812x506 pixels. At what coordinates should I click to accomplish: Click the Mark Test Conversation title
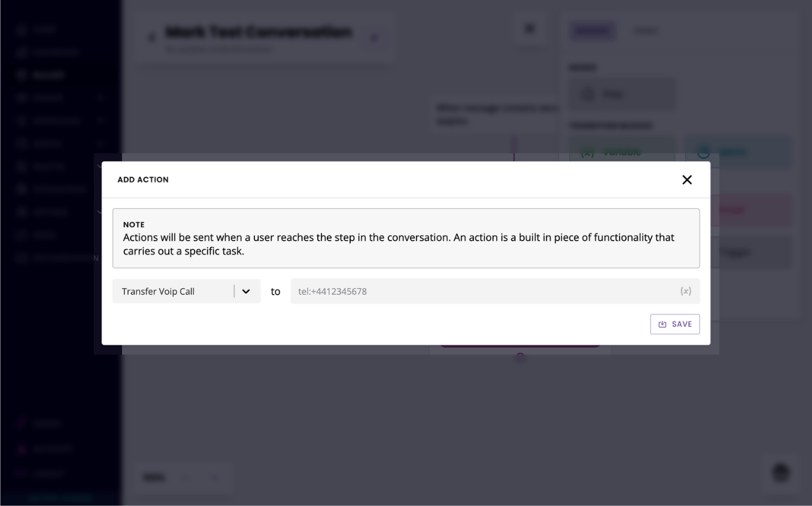tap(258, 32)
